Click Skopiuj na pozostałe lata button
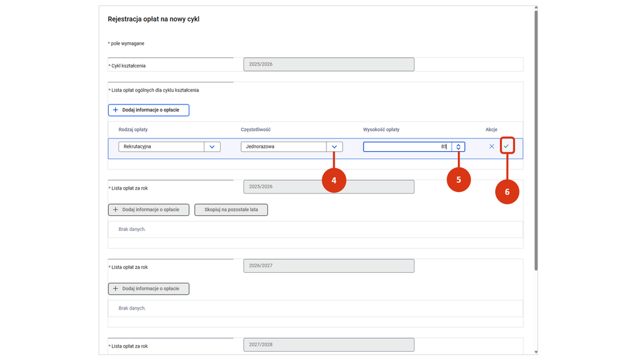644x362 pixels. [x=231, y=210]
